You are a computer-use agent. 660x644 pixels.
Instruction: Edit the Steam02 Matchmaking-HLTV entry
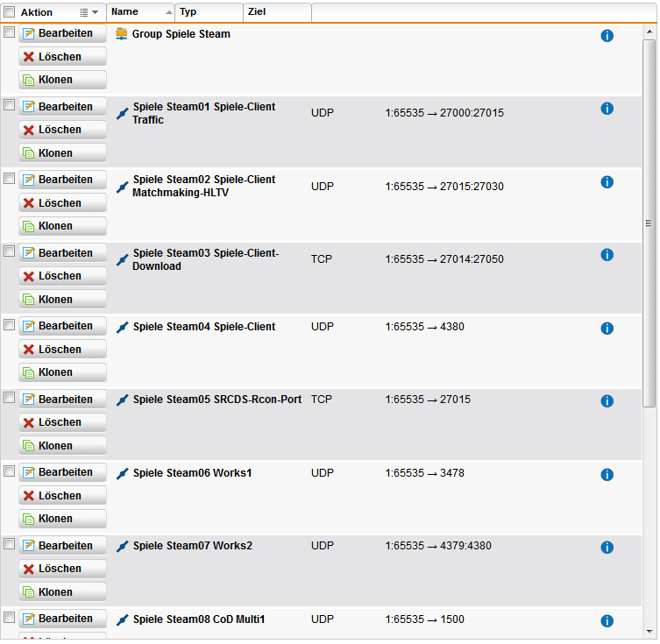(62, 180)
